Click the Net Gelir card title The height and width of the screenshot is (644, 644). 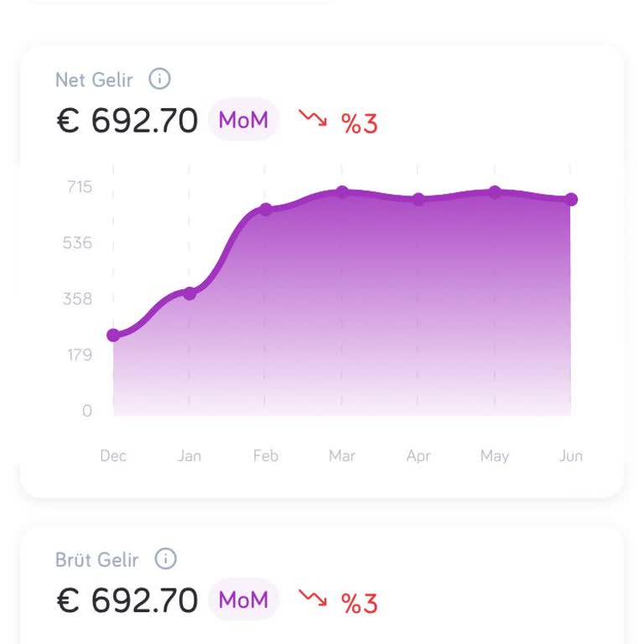(94, 80)
